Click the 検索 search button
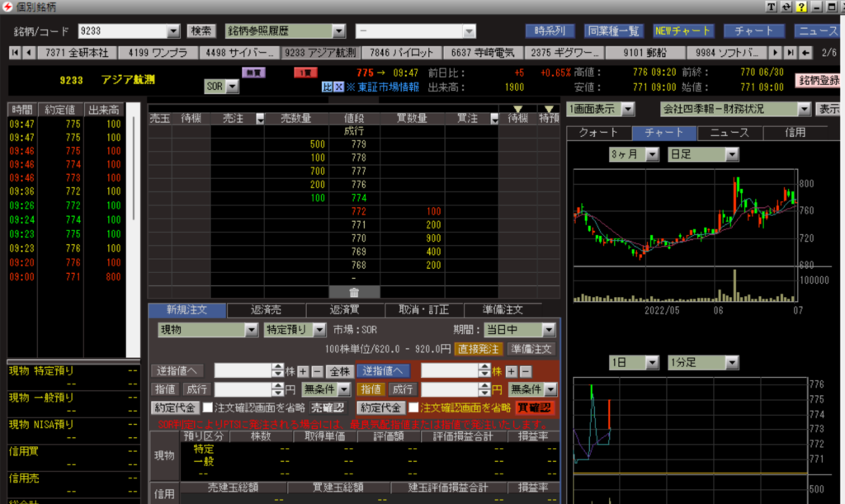The height and width of the screenshot is (504, 845). point(201,31)
